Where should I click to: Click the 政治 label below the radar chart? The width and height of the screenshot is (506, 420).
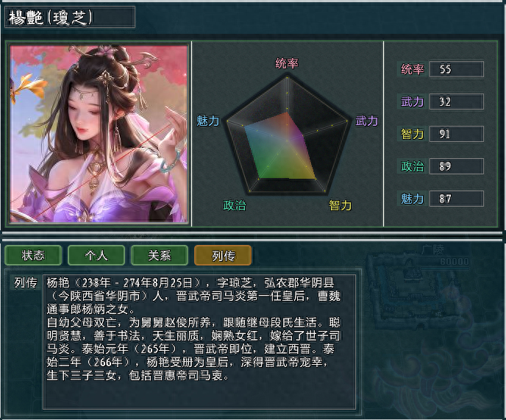pos(235,205)
